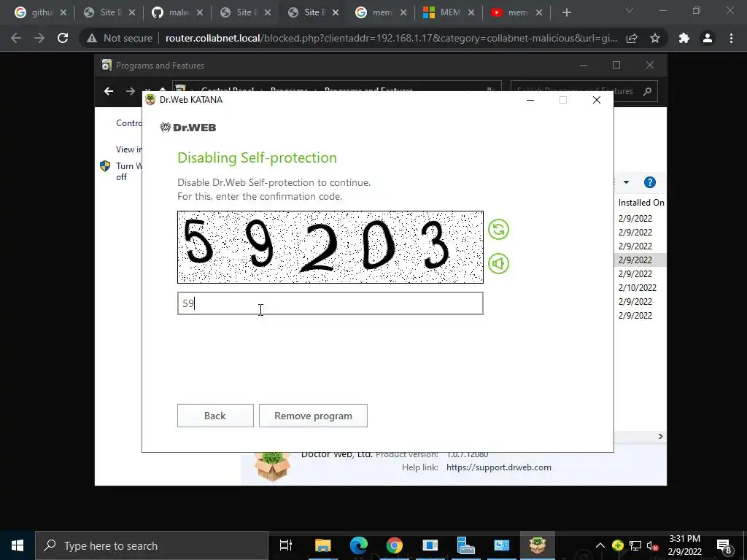Image resolution: width=747 pixels, height=560 pixels.
Task: Open the Chrome extensions puzzle icon
Action: (684, 38)
